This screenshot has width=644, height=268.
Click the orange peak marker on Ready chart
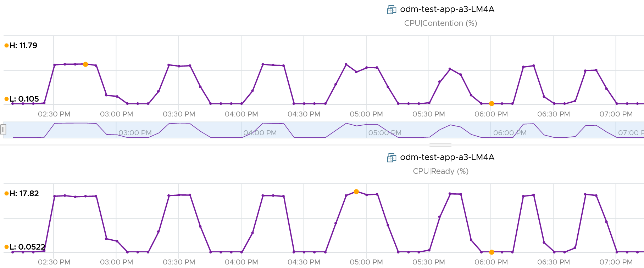point(356,192)
